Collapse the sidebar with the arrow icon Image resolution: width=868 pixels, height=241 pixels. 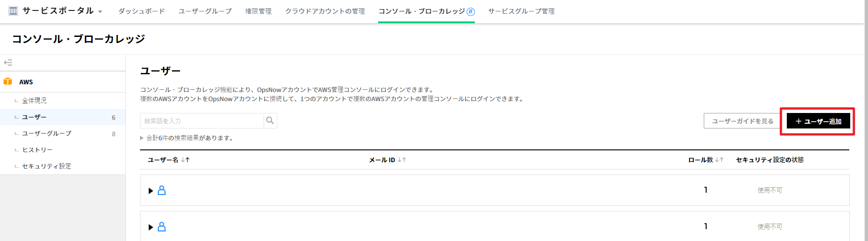click(8, 62)
